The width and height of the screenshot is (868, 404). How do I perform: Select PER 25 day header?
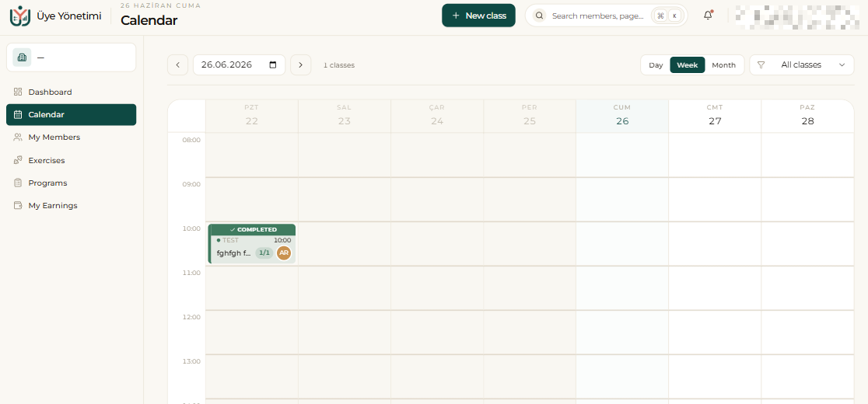[530, 116]
